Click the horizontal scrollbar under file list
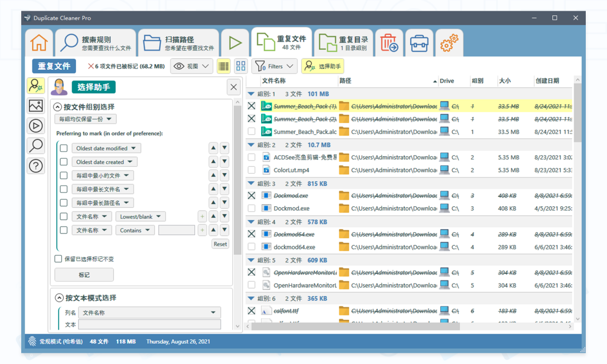The width and height of the screenshot is (607, 364). [x=355, y=326]
